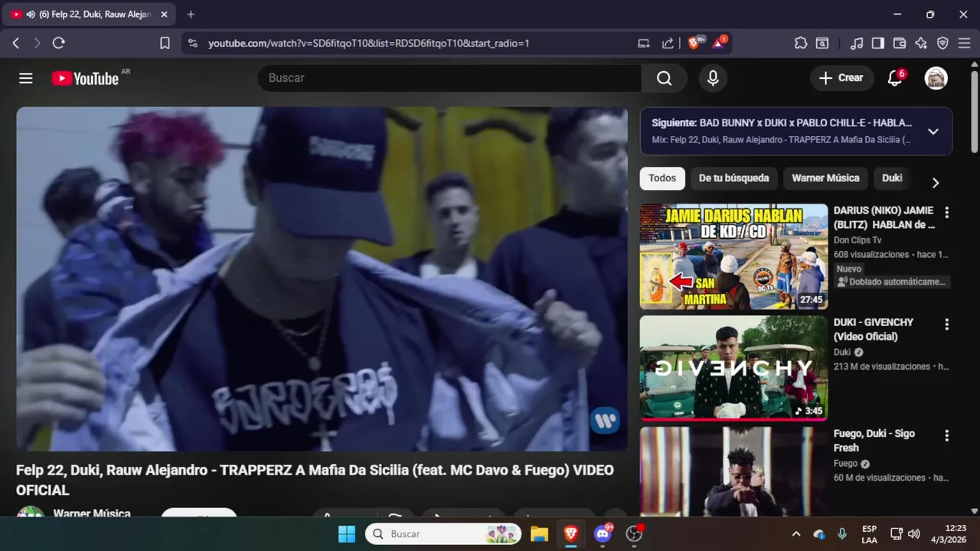The height and width of the screenshot is (551, 980).
Task: Open Don Clips Tv channel name
Action: tap(857, 240)
